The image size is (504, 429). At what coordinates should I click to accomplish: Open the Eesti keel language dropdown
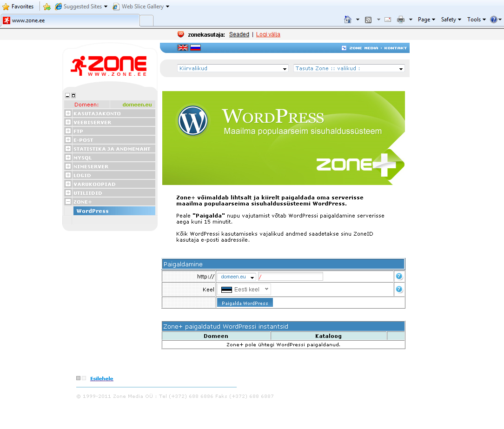[244, 289]
